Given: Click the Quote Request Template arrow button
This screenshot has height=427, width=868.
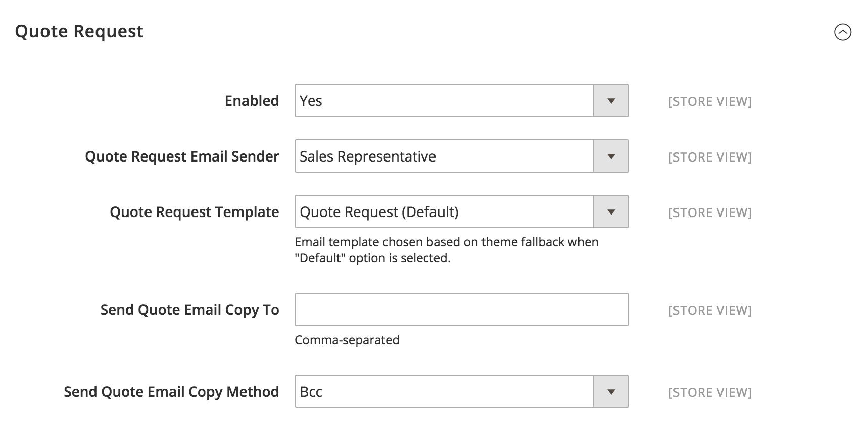Looking at the screenshot, I should (610, 212).
